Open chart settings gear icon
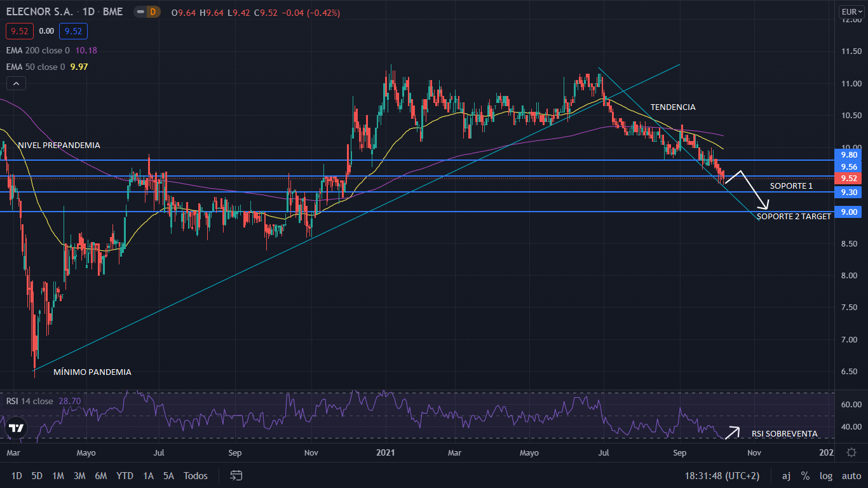 [851, 452]
